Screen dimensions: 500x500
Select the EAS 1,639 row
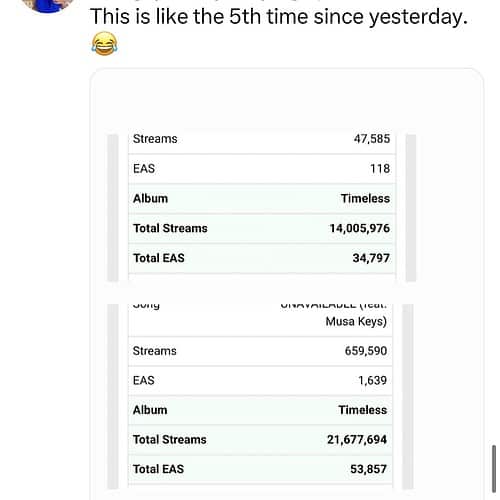click(260, 380)
